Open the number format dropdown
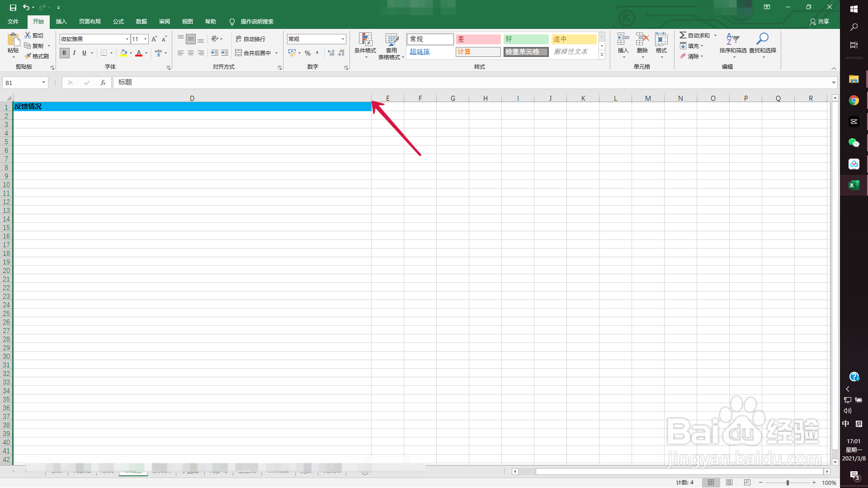Viewport: 868px width, 488px height. click(x=343, y=39)
